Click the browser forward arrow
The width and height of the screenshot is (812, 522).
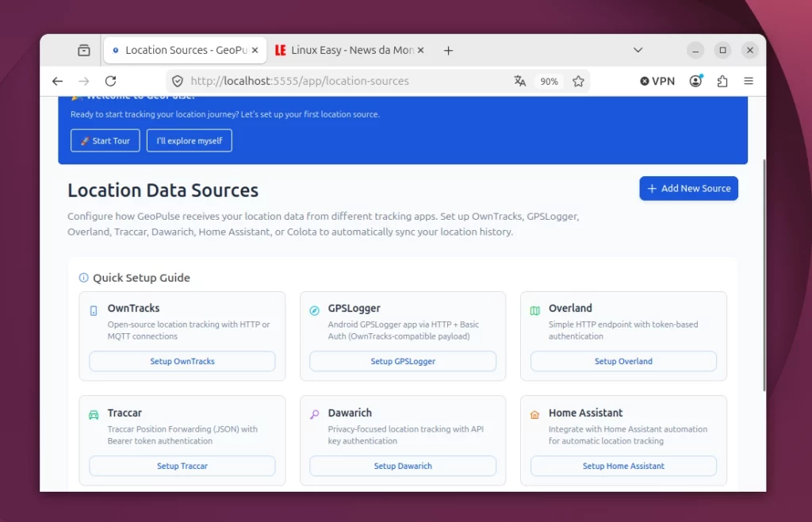point(84,81)
